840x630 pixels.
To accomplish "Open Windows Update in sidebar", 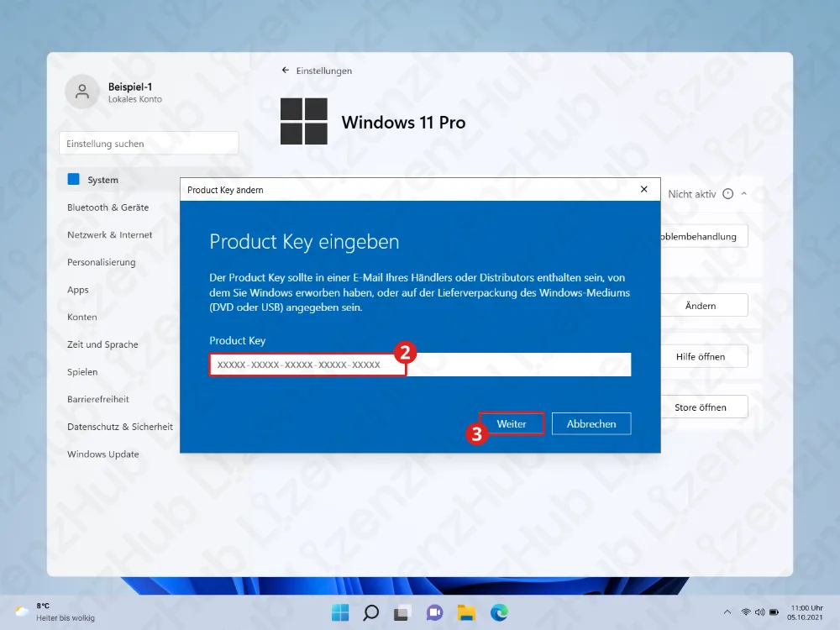I will tap(102, 454).
